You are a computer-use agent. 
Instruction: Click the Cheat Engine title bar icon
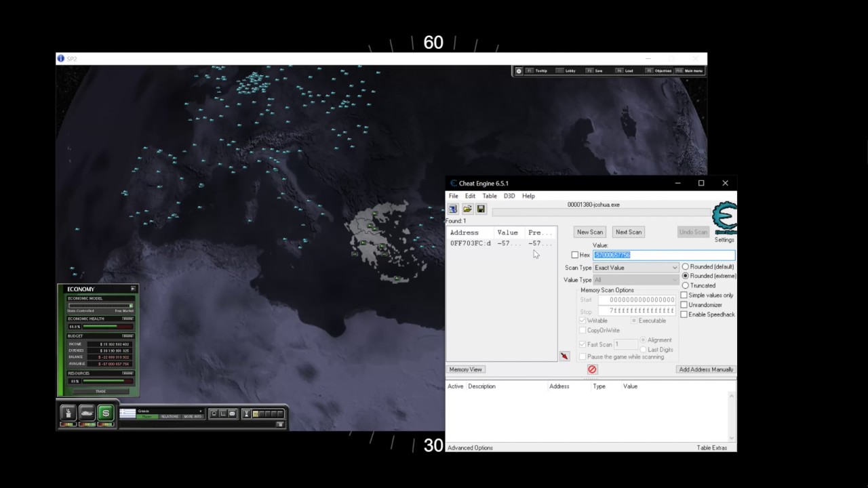click(454, 183)
